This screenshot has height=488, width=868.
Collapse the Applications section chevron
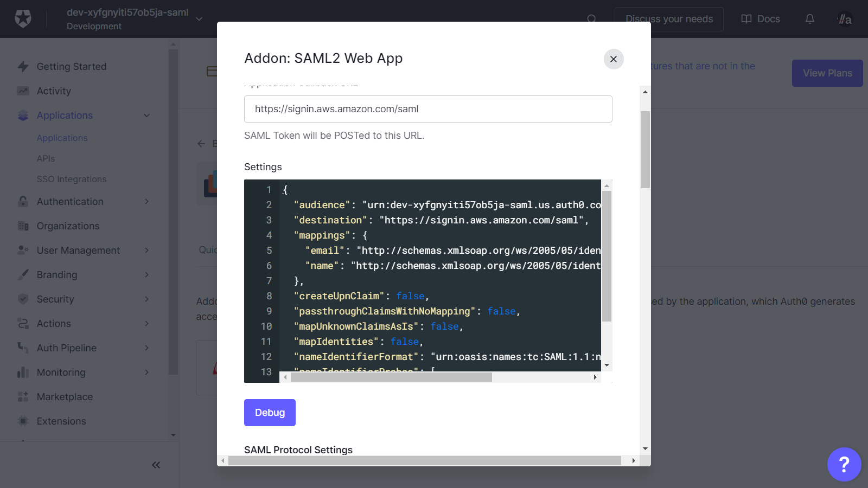tap(146, 115)
